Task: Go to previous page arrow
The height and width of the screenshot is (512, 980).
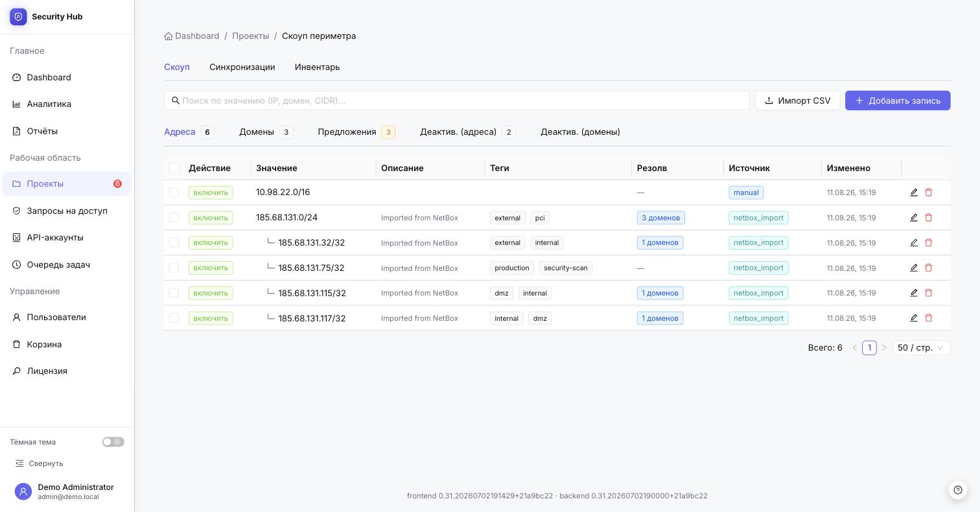Action: [x=855, y=348]
